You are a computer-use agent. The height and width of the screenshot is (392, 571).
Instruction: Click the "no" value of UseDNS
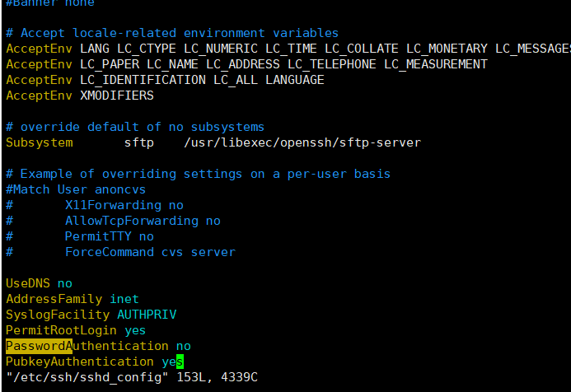[64, 283]
